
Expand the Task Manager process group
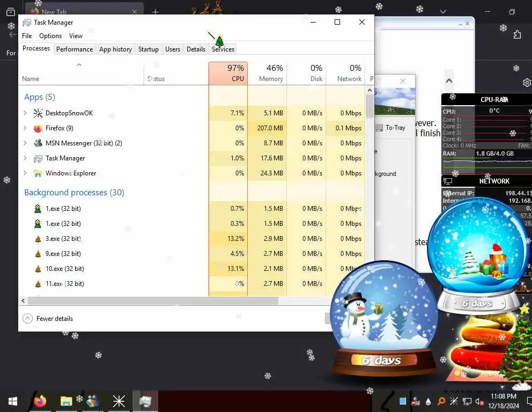25,158
